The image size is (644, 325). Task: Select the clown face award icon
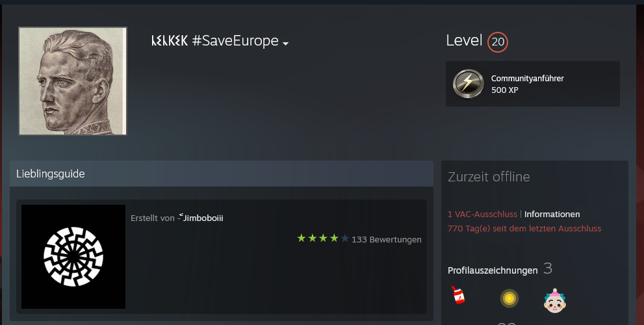tap(555, 300)
